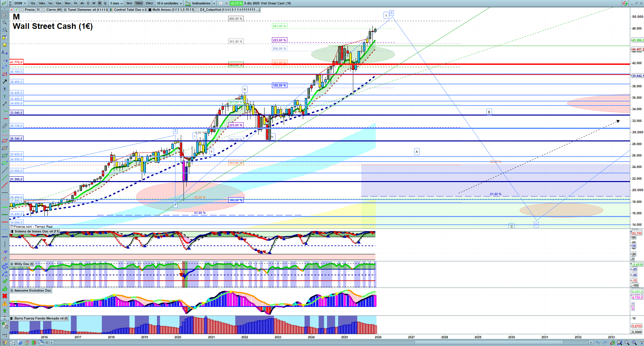Image resolution: width=644 pixels, height=346 pixels.
Task: Select the ruler measurement tool
Action: [x=5, y=126]
